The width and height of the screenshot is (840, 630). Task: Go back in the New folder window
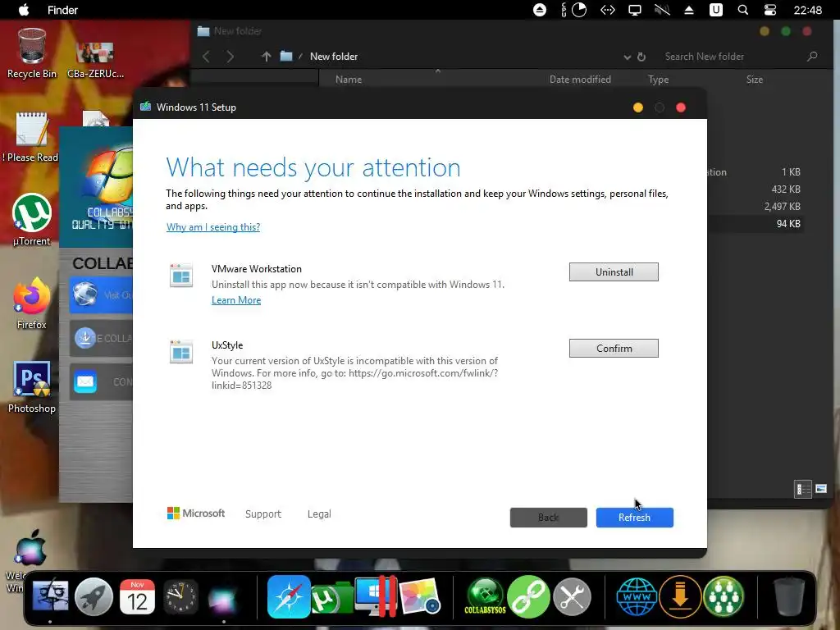click(x=206, y=57)
